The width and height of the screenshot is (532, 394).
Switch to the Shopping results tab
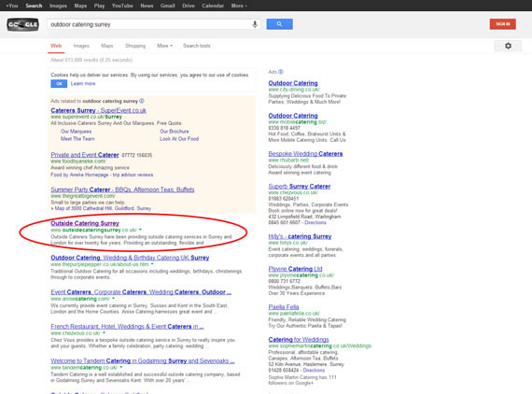pos(135,46)
